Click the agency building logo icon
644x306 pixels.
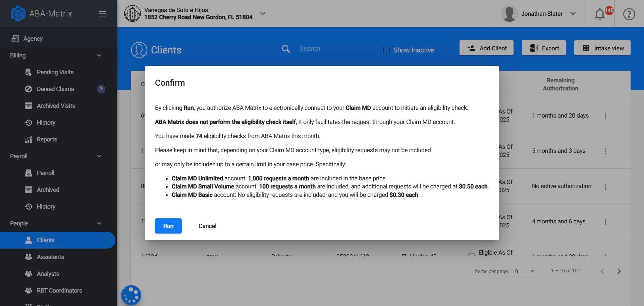point(132,13)
